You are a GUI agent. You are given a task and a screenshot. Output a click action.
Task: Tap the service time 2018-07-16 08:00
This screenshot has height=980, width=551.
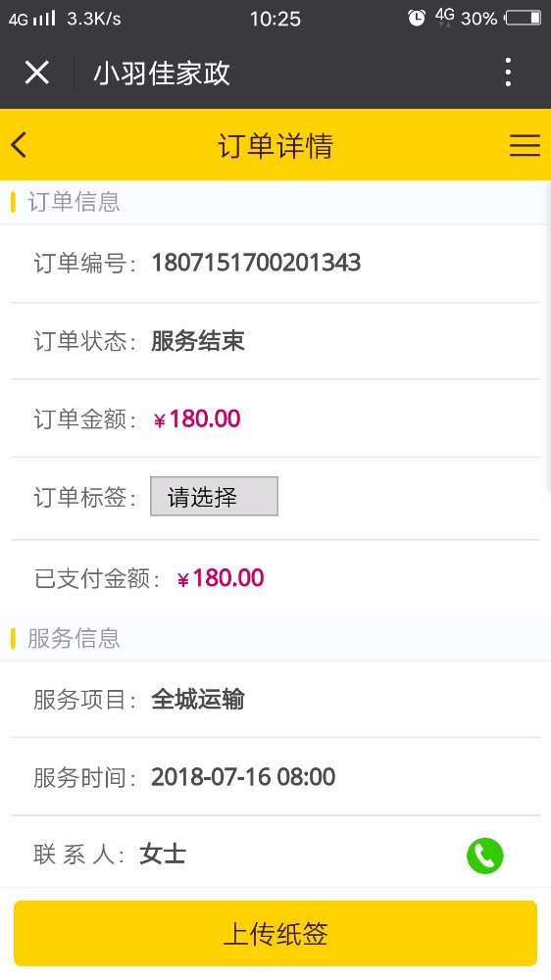pos(243,777)
